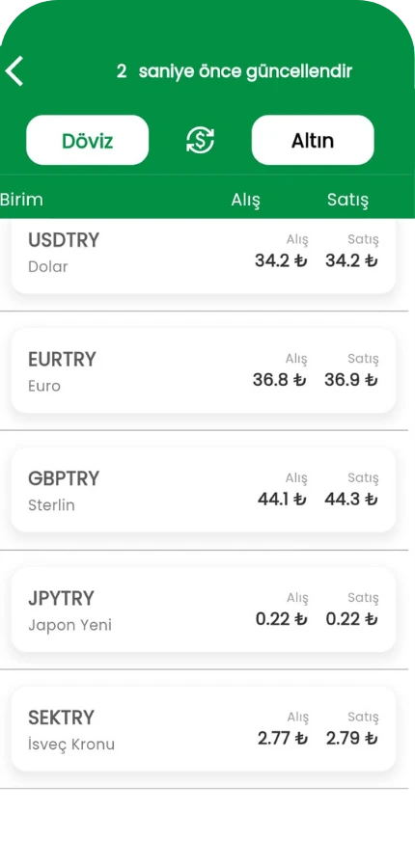Click the Satış column header

(x=347, y=200)
